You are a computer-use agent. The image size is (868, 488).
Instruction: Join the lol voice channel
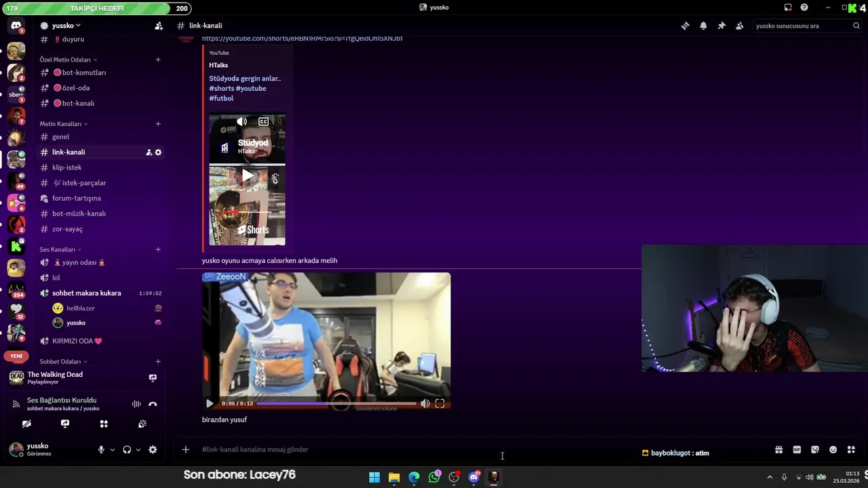pos(100,278)
